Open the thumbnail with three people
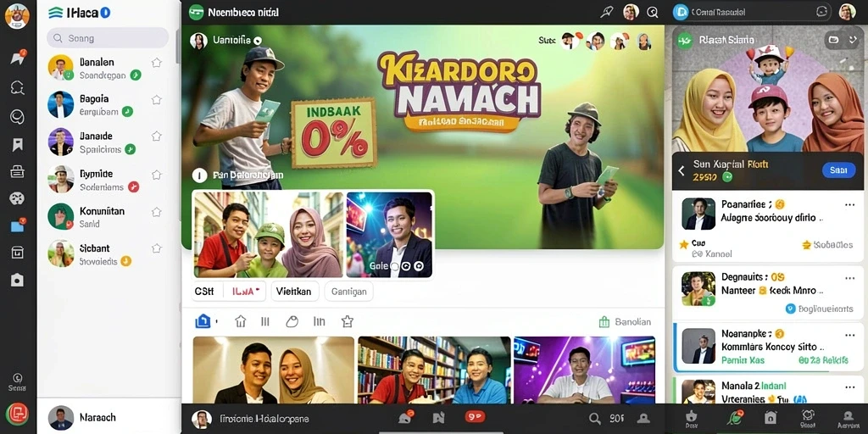 pos(269,235)
